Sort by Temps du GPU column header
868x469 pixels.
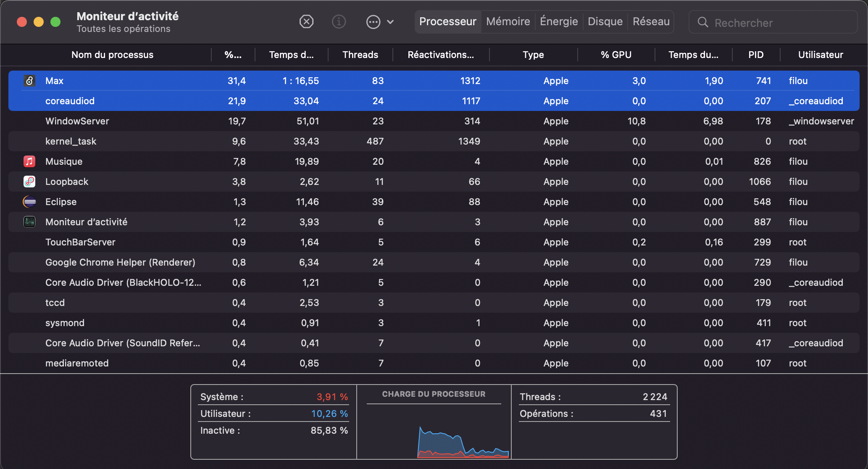click(693, 55)
